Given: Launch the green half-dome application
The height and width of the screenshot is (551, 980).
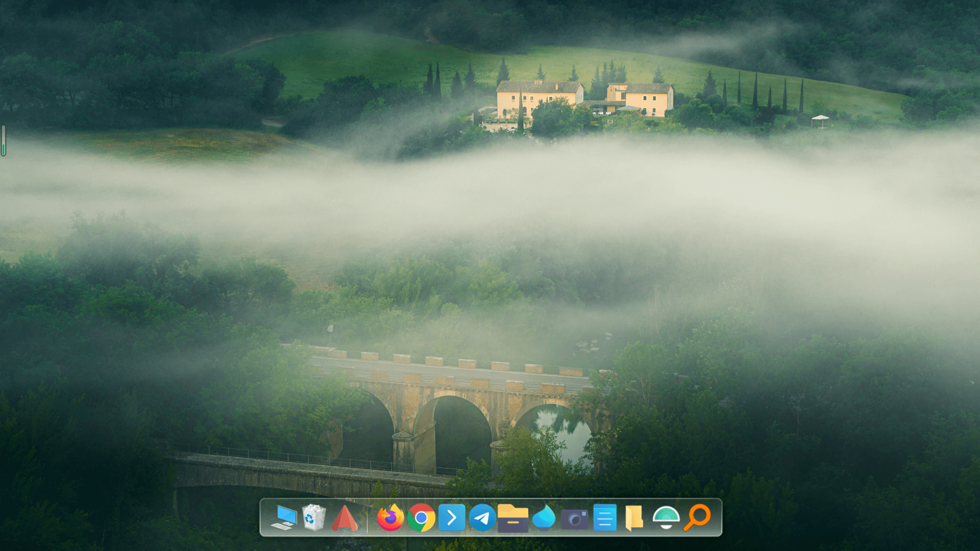Looking at the screenshot, I should 666,518.
